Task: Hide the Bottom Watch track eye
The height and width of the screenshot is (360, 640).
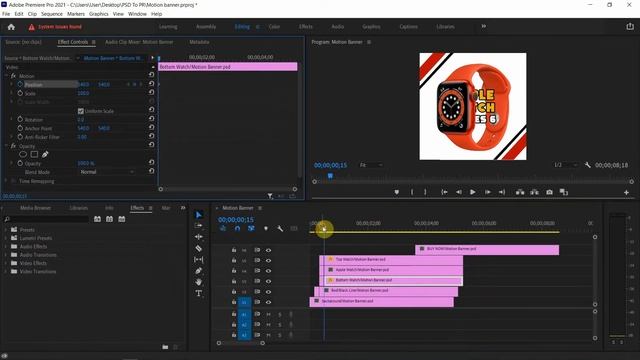Action: (268, 281)
